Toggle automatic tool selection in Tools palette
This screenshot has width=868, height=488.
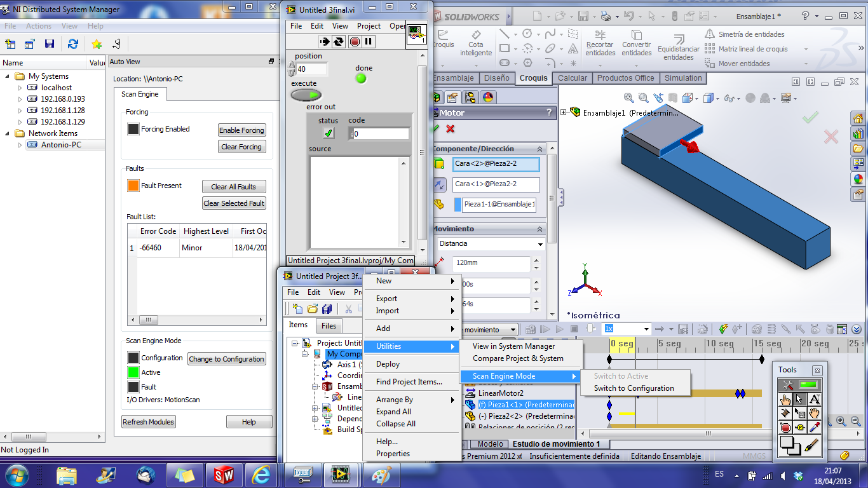pyautogui.click(x=801, y=385)
